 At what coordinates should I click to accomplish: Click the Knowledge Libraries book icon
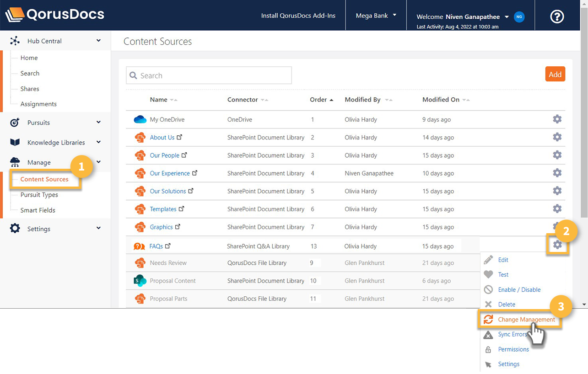[15, 142]
